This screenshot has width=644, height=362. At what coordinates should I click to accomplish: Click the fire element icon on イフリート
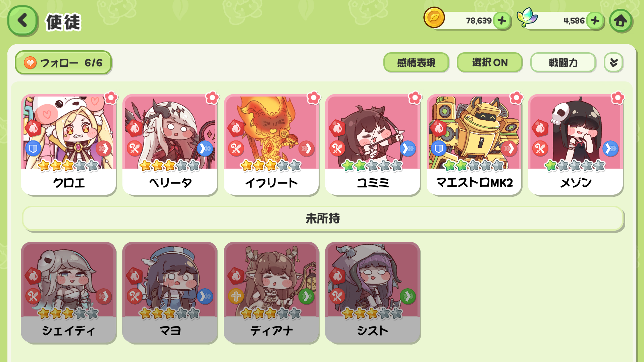[x=236, y=128]
